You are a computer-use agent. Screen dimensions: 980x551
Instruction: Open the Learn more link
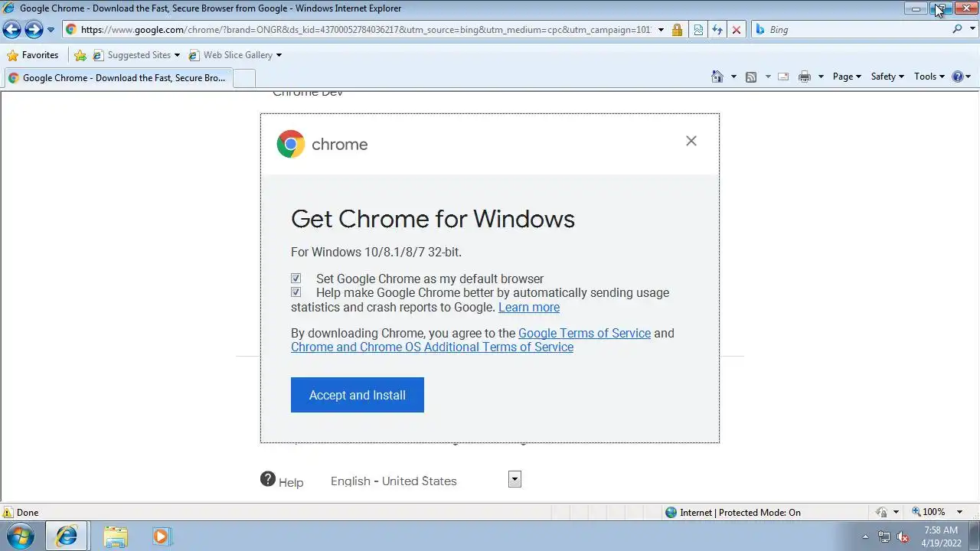click(x=529, y=307)
